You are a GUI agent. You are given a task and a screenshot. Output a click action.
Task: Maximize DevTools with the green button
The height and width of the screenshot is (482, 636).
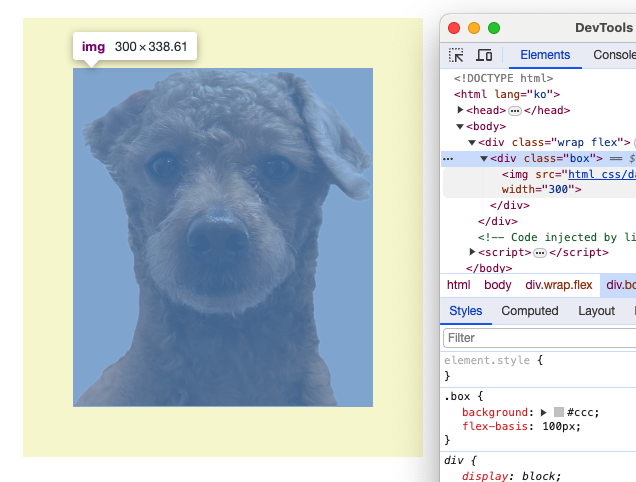494,28
